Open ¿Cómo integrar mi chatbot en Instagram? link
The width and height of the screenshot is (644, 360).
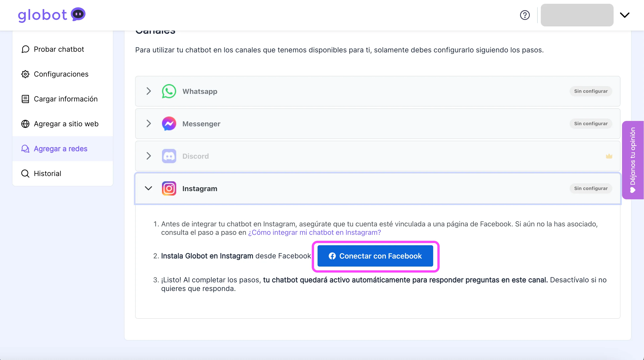(314, 233)
